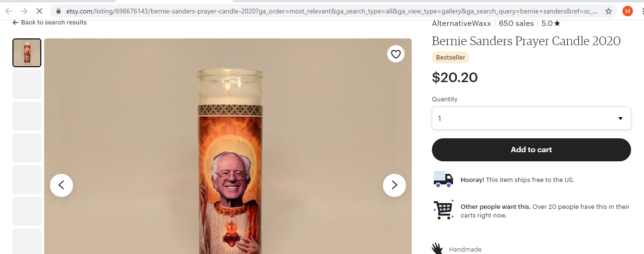Click the browser forward arrow

click(x=24, y=11)
